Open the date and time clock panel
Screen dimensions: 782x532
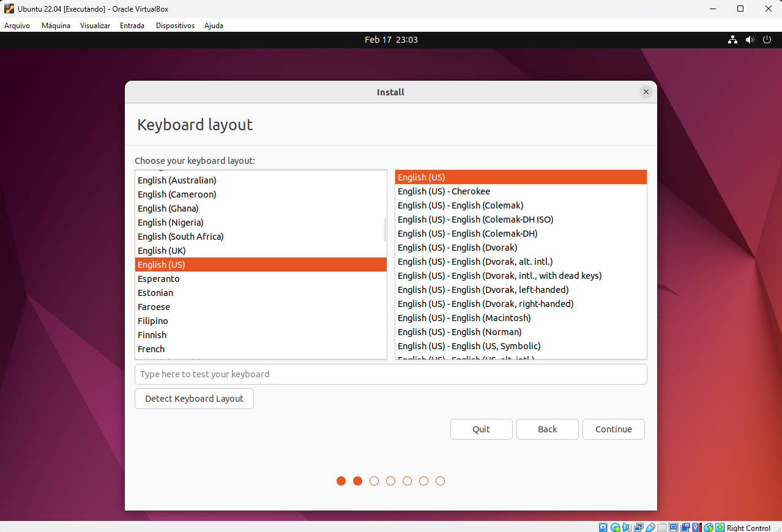pyautogui.click(x=391, y=40)
